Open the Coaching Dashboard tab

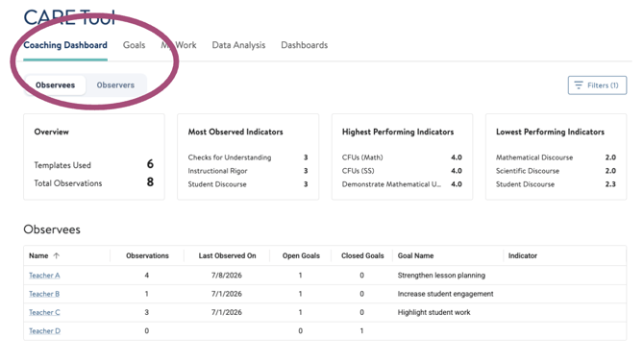coord(65,45)
